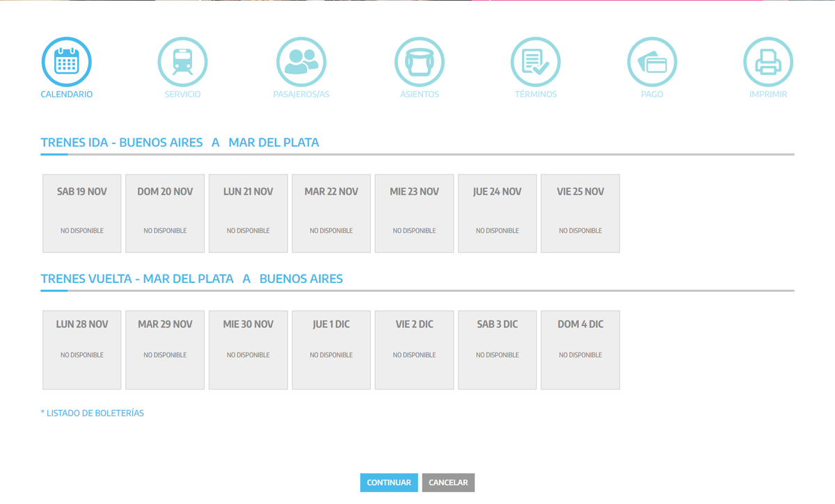Image resolution: width=835 pixels, height=504 pixels.
Task: Click the Pago credit card step icon
Action: coord(652,62)
